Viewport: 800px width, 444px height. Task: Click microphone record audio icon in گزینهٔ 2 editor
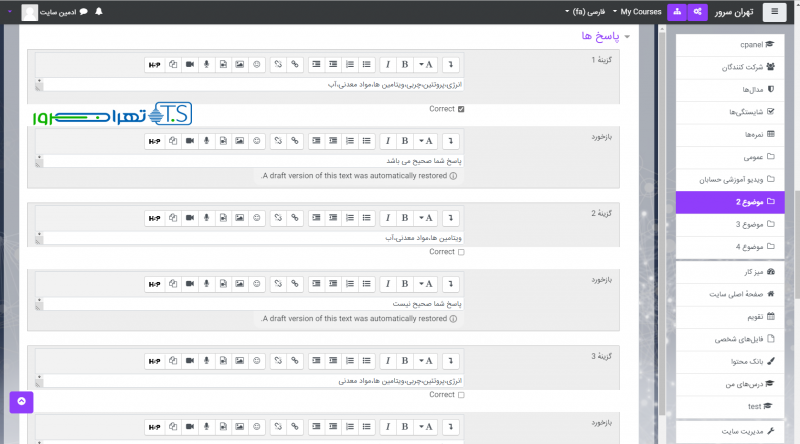(207, 217)
